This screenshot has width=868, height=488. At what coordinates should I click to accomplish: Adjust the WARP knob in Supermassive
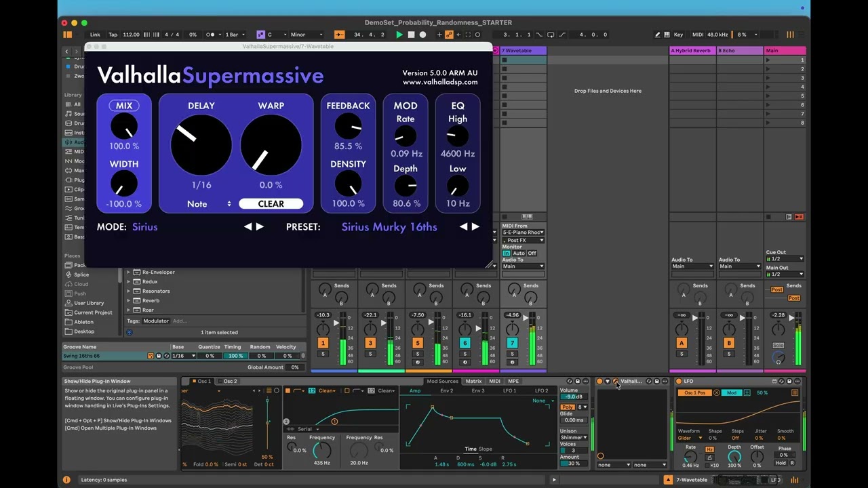tap(271, 146)
